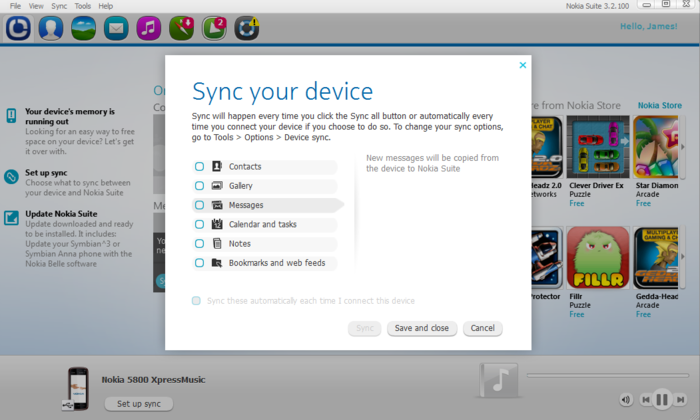Click the Set up sync button below device
Viewport: 700px width, 420px height.
pyautogui.click(x=139, y=403)
